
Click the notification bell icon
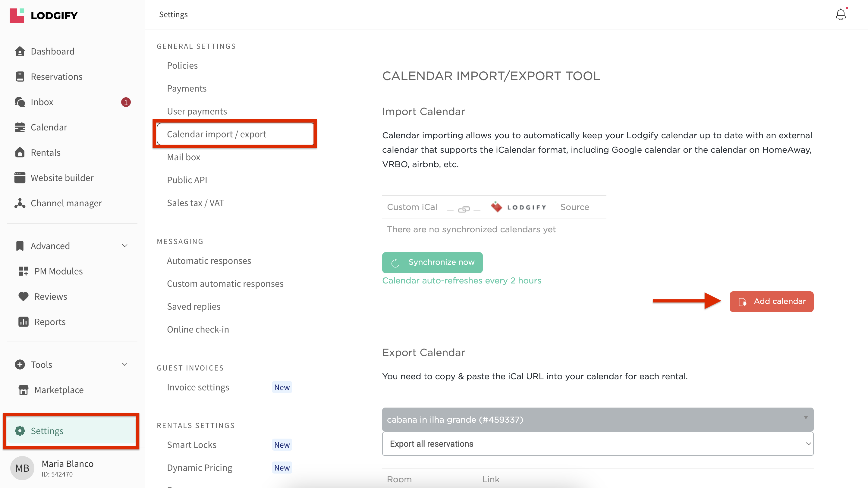pos(840,14)
